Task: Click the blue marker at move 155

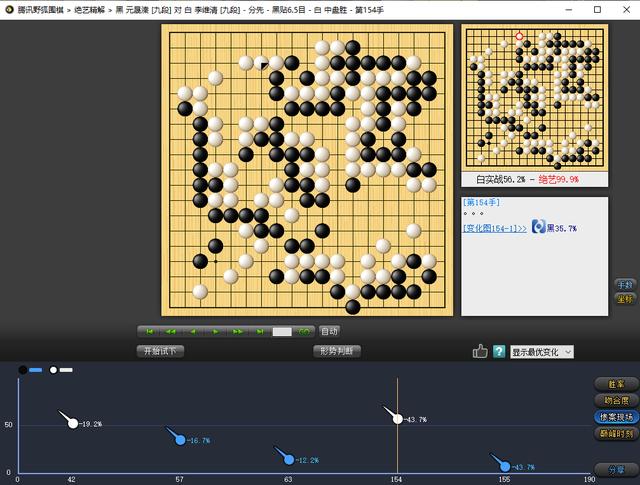Action: point(505,466)
